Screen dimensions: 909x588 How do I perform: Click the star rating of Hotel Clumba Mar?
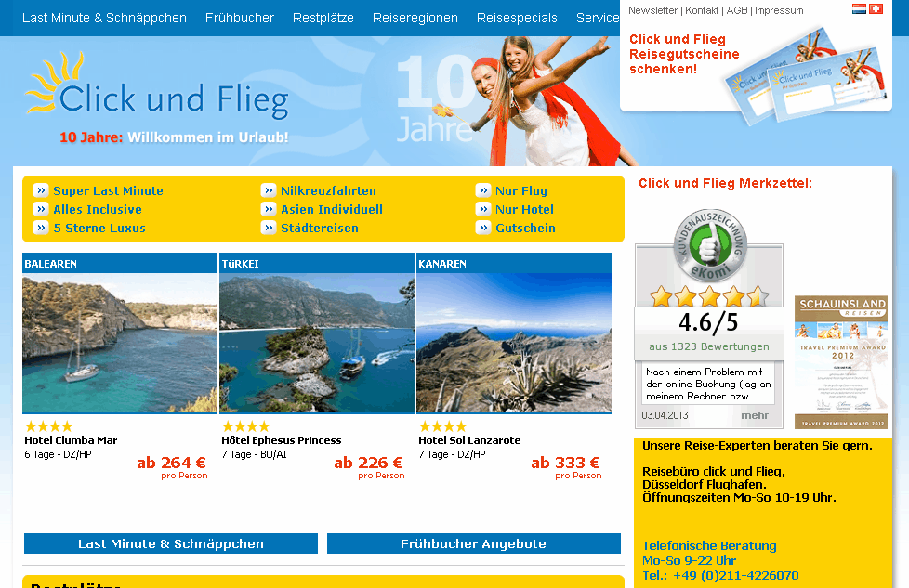(48, 427)
